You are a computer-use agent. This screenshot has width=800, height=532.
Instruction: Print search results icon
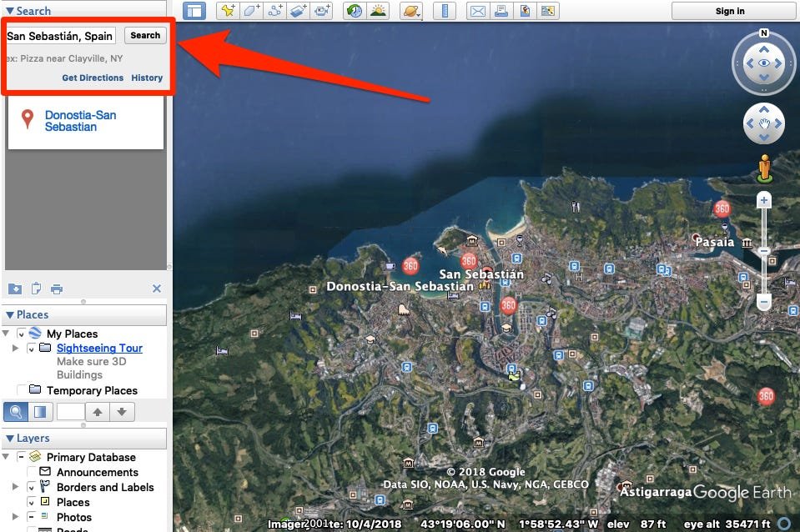(57, 289)
